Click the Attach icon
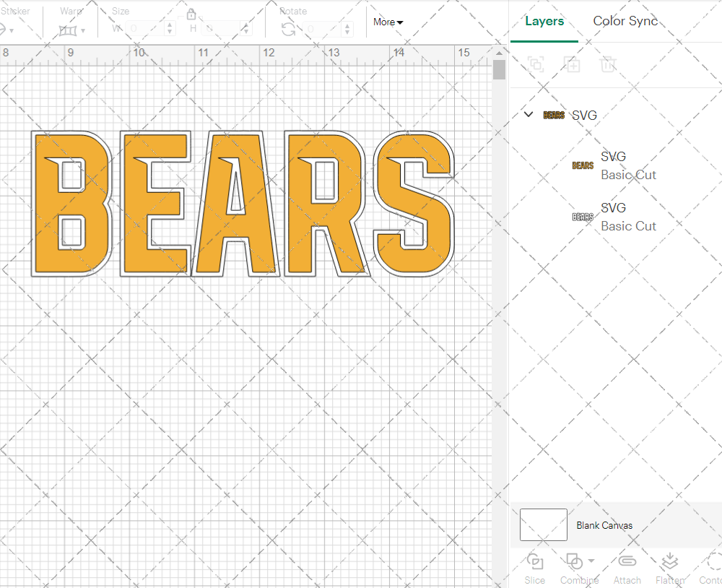Viewport: 722px width, 588px height. tap(627, 561)
